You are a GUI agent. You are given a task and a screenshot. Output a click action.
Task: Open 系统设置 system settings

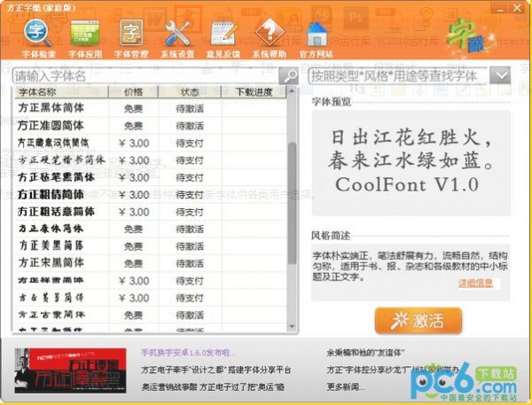(177, 38)
